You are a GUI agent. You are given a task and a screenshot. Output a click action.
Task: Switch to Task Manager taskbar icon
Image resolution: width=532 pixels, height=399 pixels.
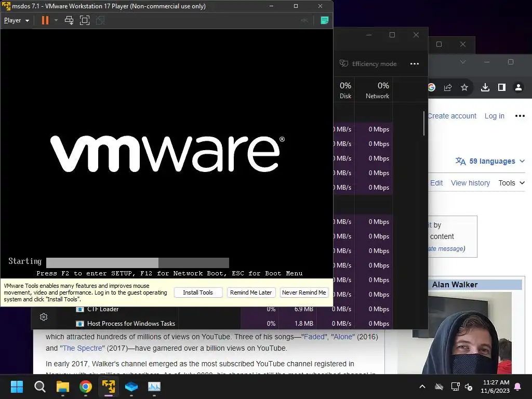tap(154, 387)
